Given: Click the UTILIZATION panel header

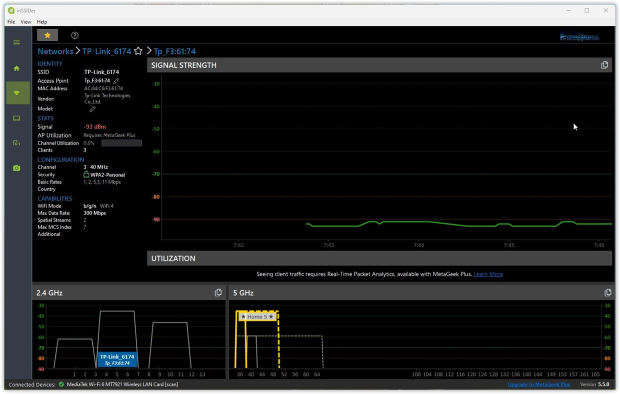Looking at the screenshot, I should (x=379, y=258).
